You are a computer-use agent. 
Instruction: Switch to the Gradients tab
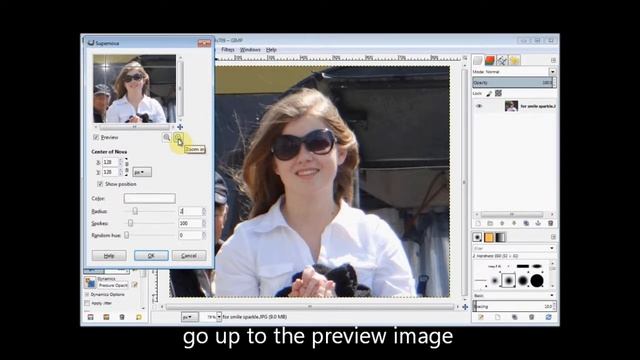pyautogui.click(x=500, y=237)
